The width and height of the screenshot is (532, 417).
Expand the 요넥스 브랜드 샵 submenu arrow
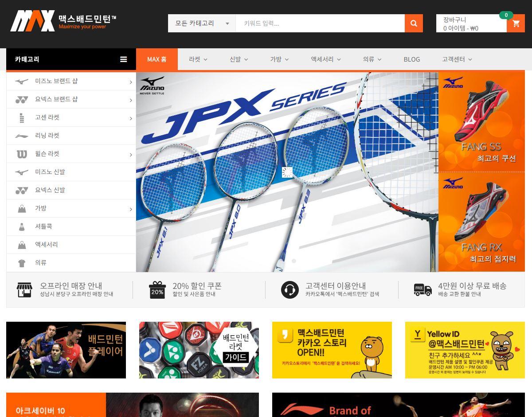click(x=131, y=100)
